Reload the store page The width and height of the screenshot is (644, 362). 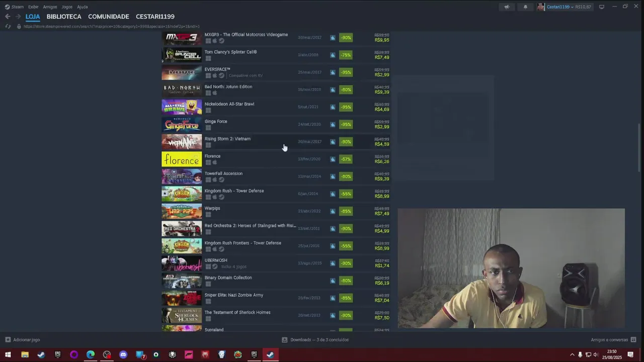coord(8,26)
